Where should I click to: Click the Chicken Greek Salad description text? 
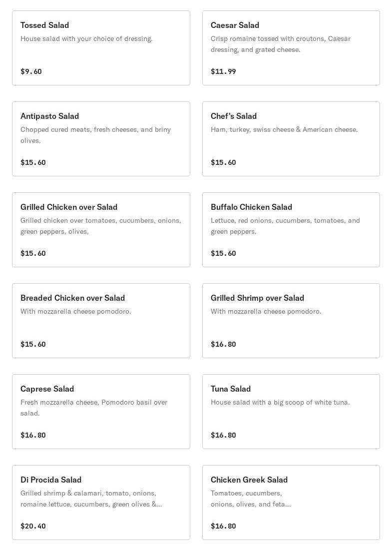point(251,499)
